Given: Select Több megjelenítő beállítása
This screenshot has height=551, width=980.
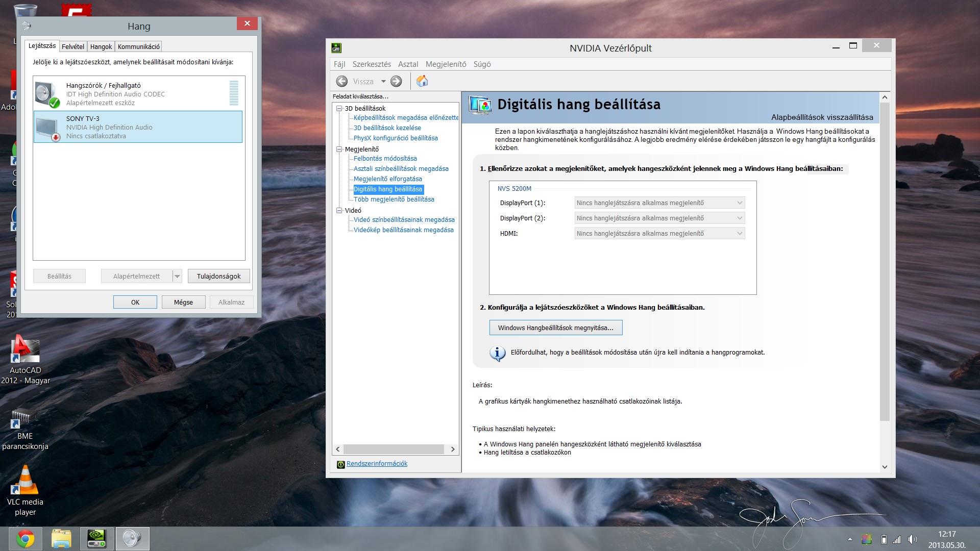Looking at the screenshot, I should (394, 199).
